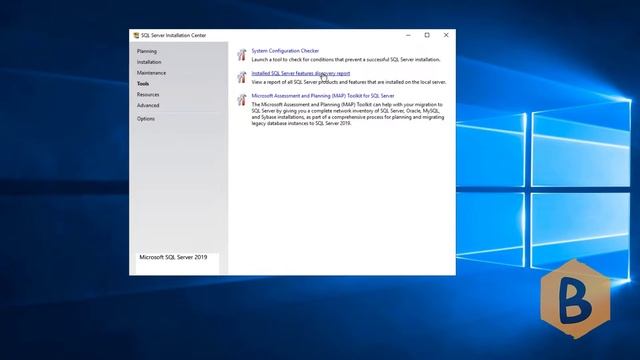Select the Tools section

(x=143, y=84)
